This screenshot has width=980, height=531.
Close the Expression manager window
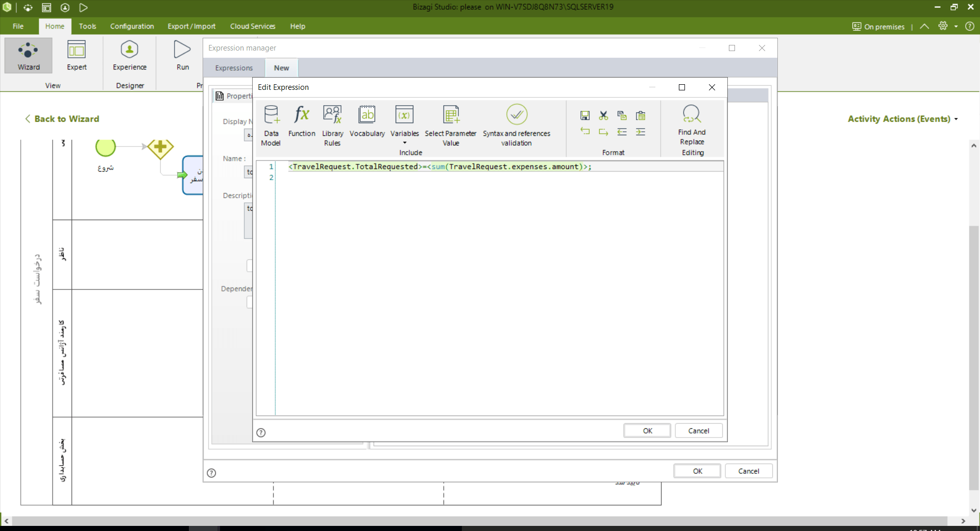point(762,48)
